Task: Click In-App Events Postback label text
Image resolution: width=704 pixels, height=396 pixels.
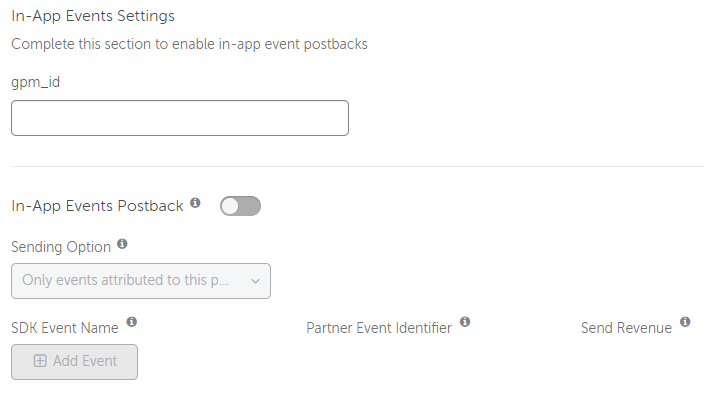Action: click(97, 206)
